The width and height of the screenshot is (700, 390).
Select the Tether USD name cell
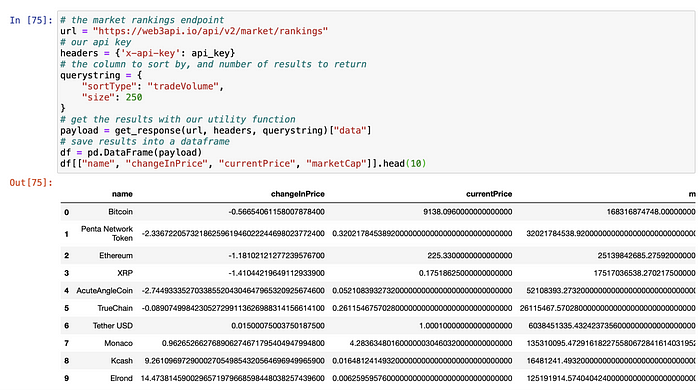click(113, 326)
